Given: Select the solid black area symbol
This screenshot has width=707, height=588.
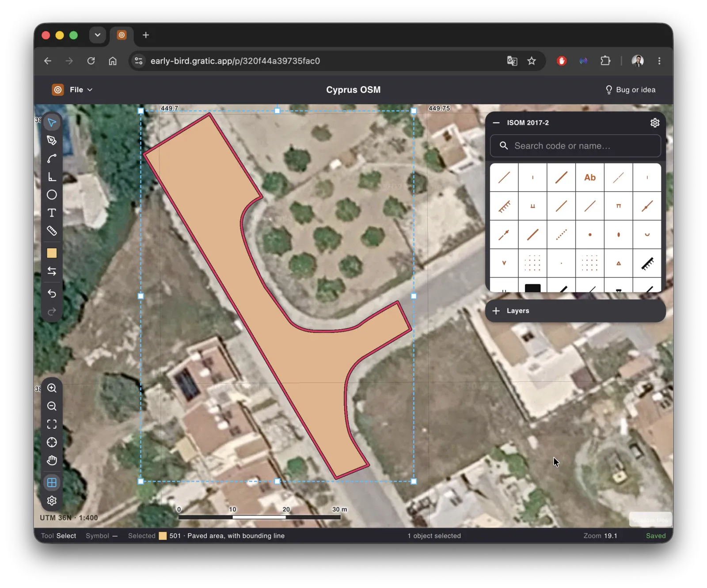Looking at the screenshot, I should click(533, 286).
